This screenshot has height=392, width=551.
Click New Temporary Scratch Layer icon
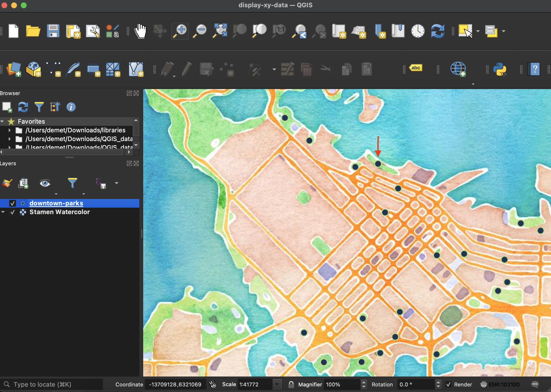pos(93,70)
